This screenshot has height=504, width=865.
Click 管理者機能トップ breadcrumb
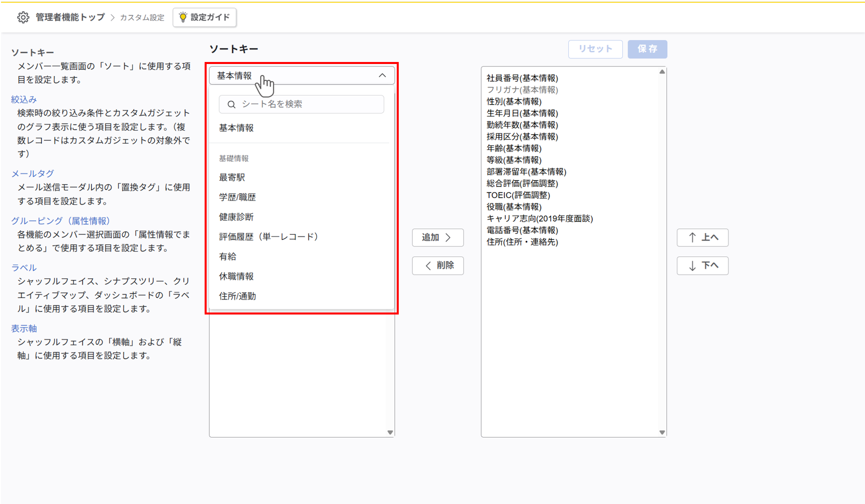coord(70,17)
